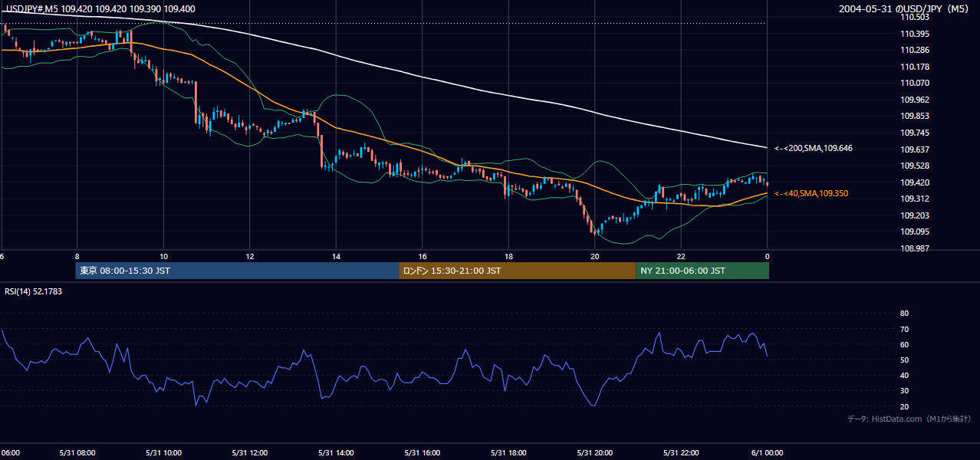980x460 pixels.
Task: Select the 5/31 20:00 bottom date label
Action: click(x=595, y=453)
